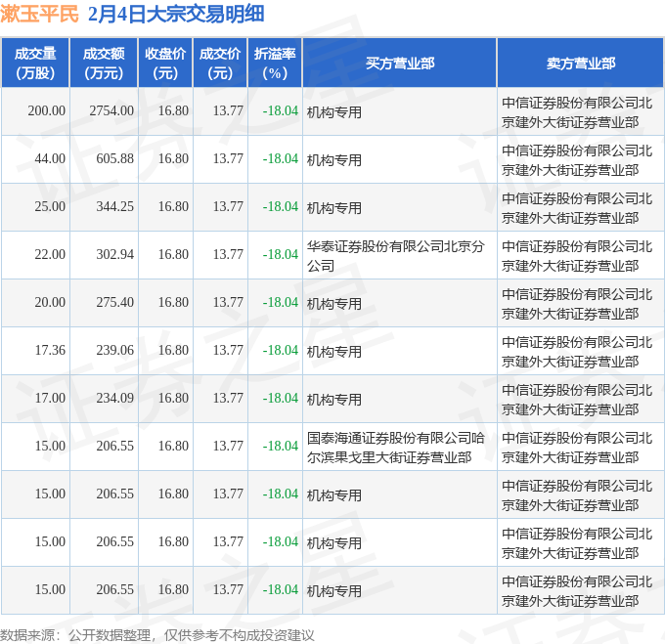Click the 数据来源 footer disclaimer text
The image size is (665, 644).
coord(157,634)
